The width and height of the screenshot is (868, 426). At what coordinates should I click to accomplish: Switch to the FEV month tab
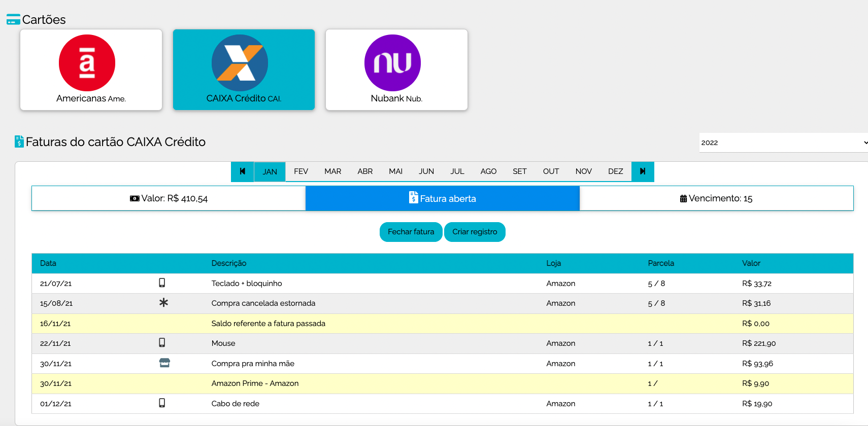tap(301, 171)
